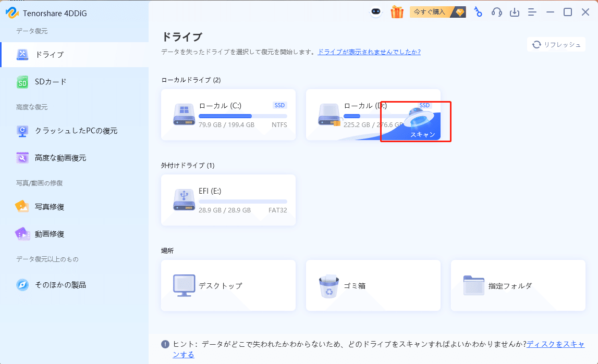Click 79.9 GB / 199.4 GB capacity text
Image resolution: width=598 pixels, height=364 pixels.
(227, 125)
